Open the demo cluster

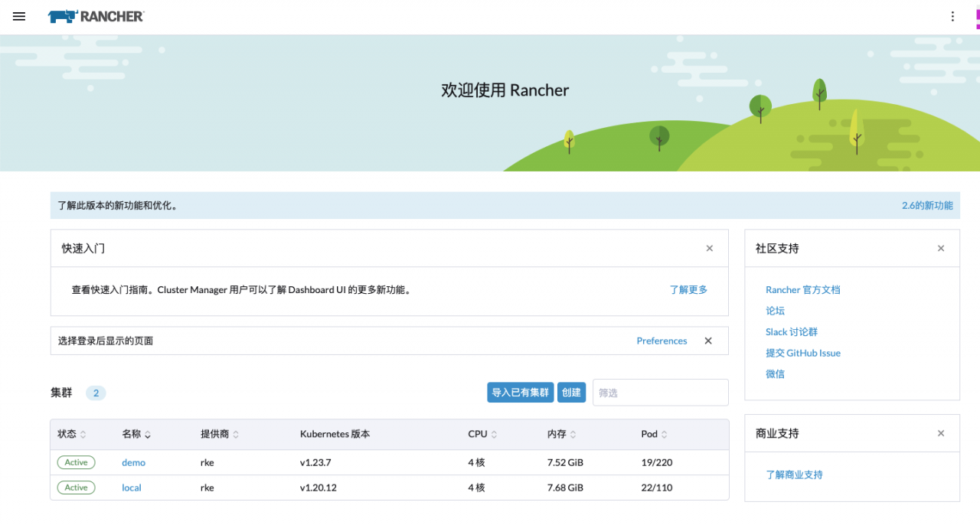(133, 462)
